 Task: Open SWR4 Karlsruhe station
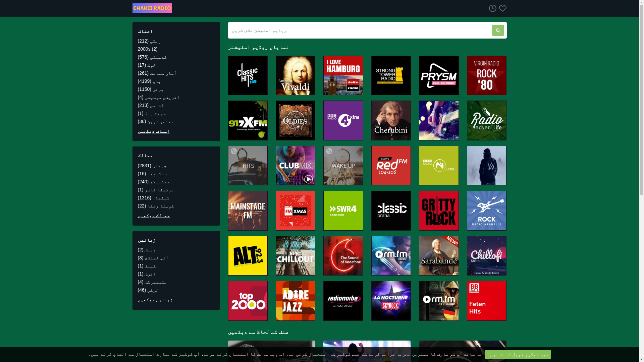click(343, 211)
